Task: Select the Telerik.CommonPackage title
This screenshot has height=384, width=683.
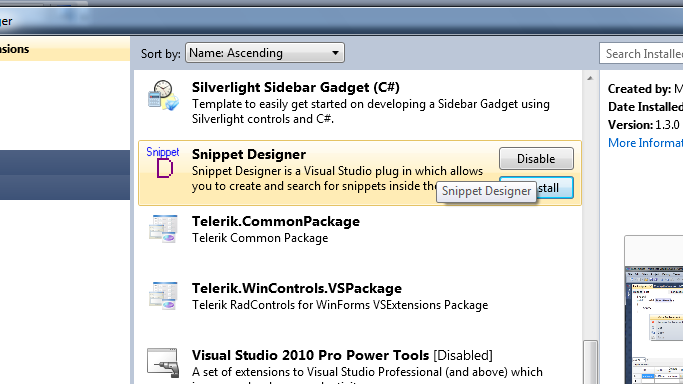Action: [276, 221]
